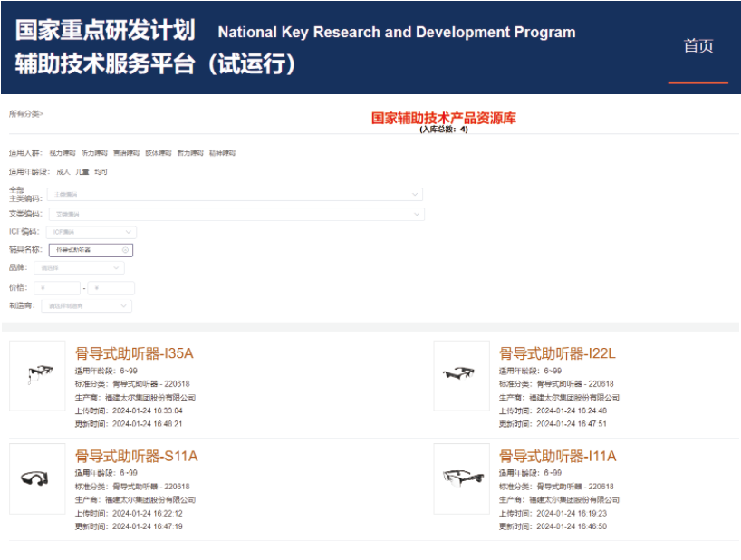
Task: Open the 品牌 brand dropdown
Action: pyautogui.click(x=79, y=268)
